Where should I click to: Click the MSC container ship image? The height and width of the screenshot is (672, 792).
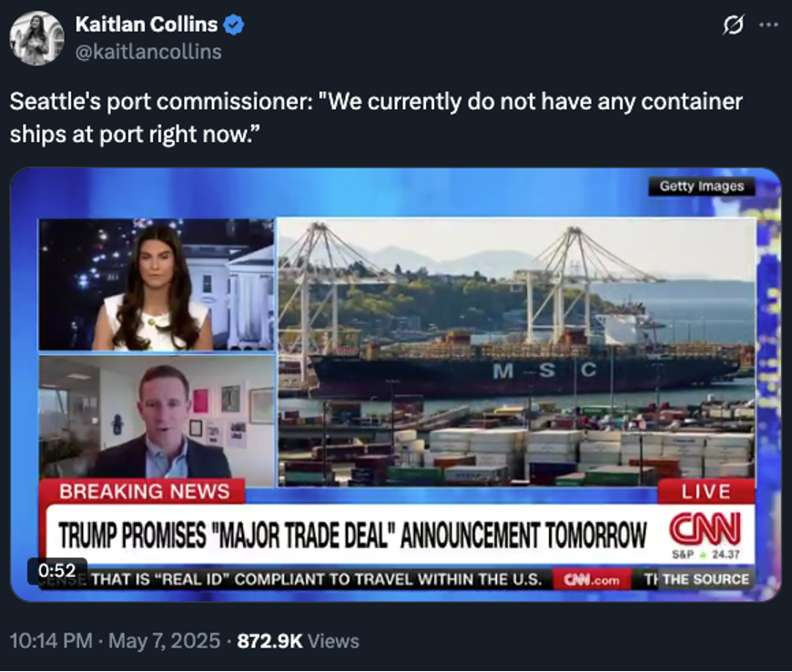pos(516,352)
